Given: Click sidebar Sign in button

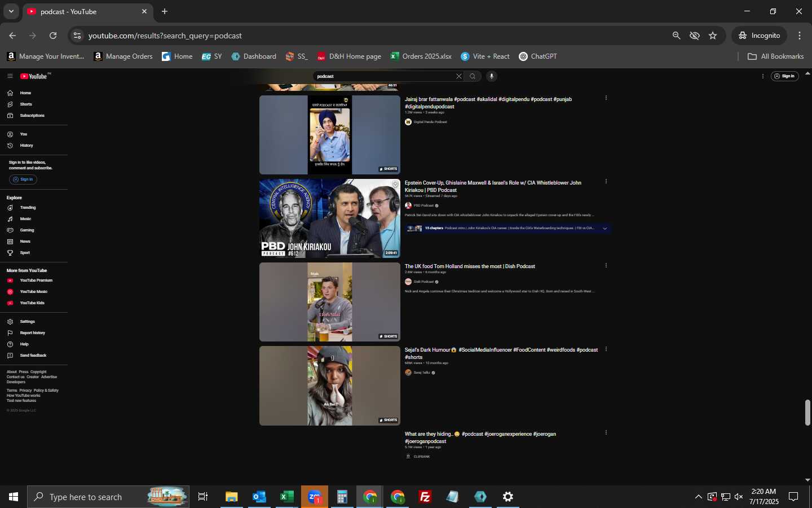Looking at the screenshot, I should (x=23, y=179).
